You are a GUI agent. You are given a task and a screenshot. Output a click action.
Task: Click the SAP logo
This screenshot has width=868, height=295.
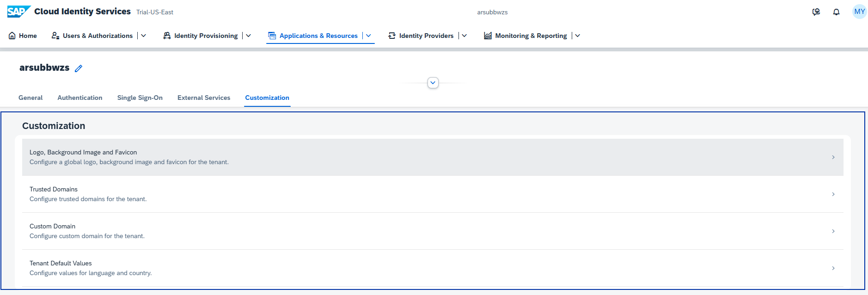(19, 12)
